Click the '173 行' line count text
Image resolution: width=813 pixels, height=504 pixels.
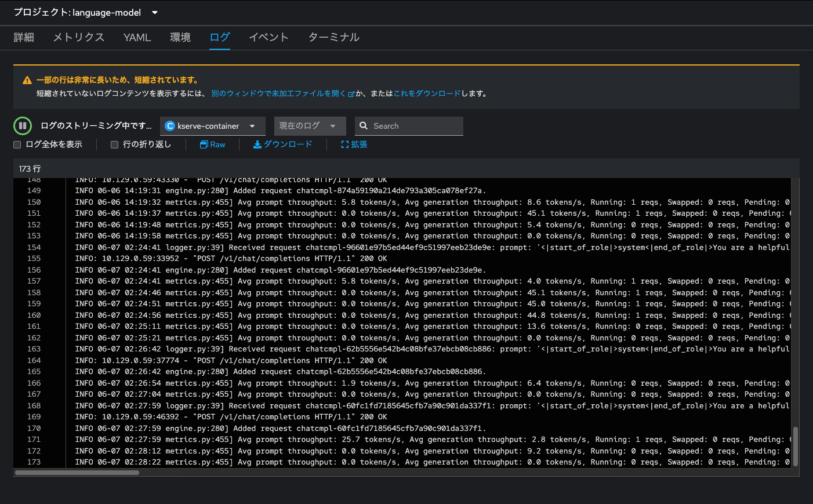(x=30, y=169)
